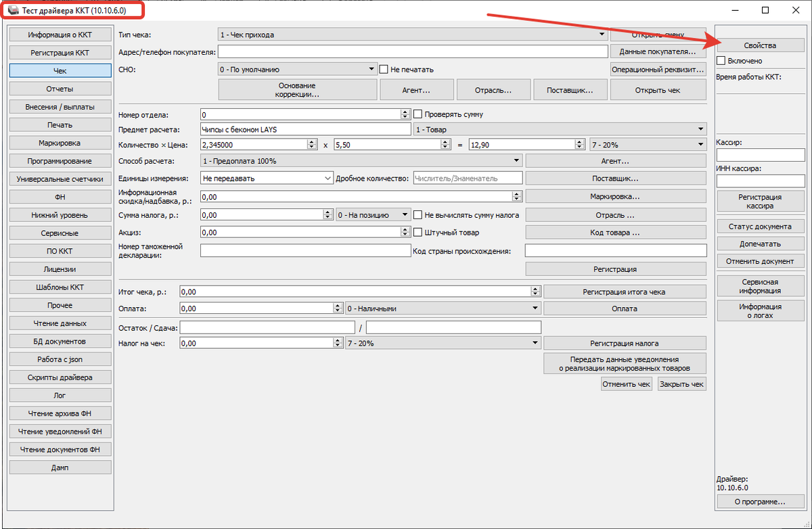812x529 pixels.
Task: Enable the Не печатать checkbox
Action: coord(384,69)
